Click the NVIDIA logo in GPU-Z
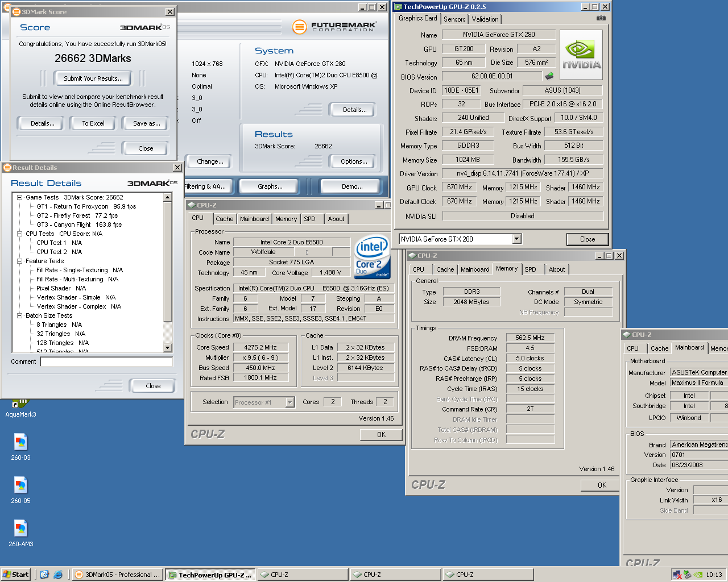Viewport: 728px width, 582px height. point(581,55)
